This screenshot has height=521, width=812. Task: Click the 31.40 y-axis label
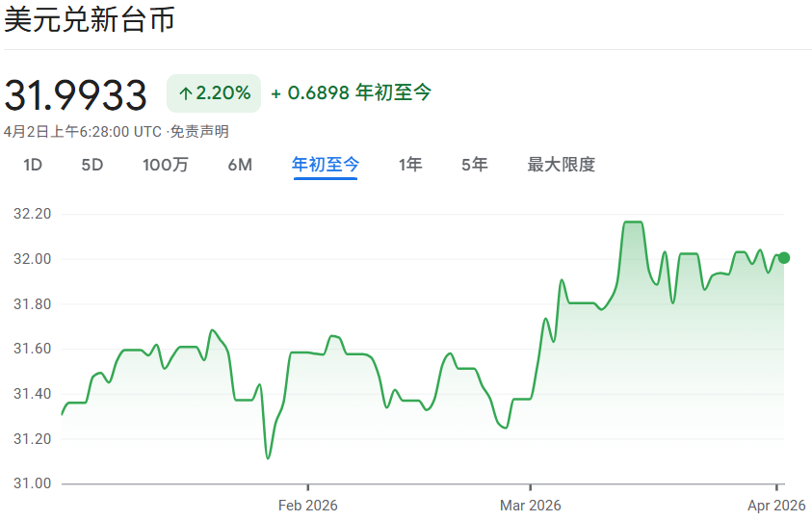32,394
